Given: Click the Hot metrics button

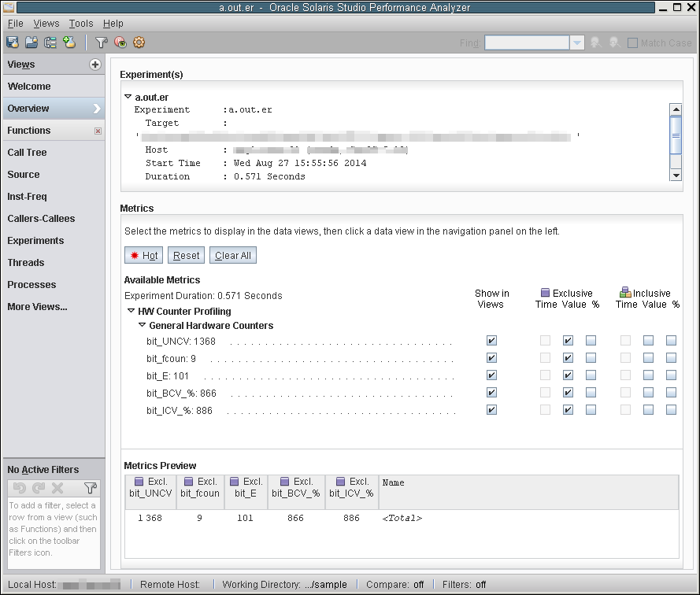Looking at the screenshot, I should [x=143, y=255].
